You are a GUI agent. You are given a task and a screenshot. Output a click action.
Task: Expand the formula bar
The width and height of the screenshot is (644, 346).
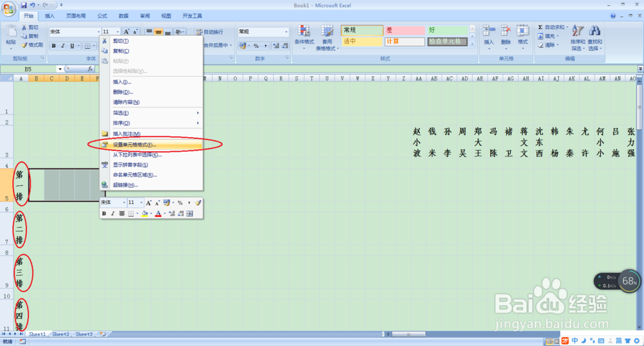(x=640, y=69)
